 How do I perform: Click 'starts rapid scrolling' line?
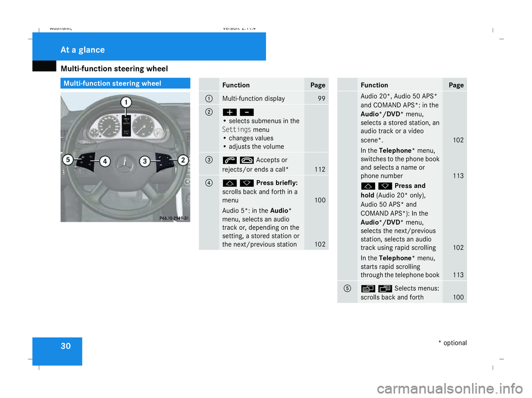pyautogui.click(x=391, y=267)
